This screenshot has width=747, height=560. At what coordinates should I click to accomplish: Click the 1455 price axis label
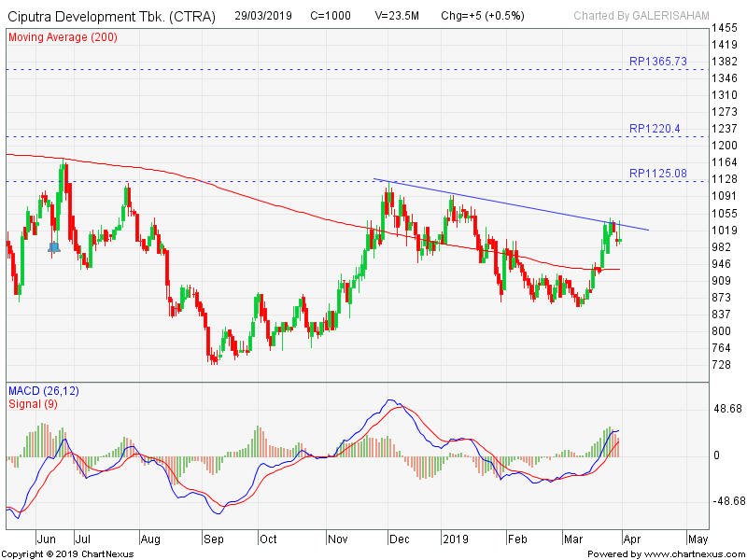(x=725, y=28)
